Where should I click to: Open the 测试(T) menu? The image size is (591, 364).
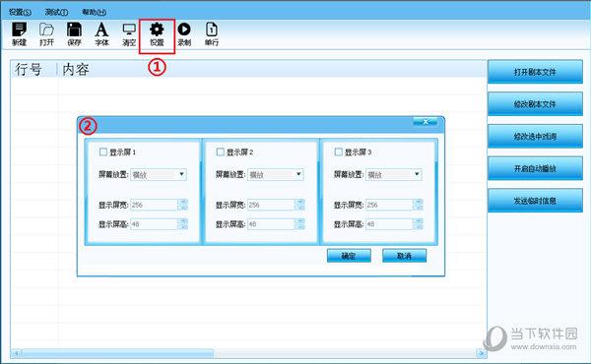pyautogui.click(x=56, y=12)
